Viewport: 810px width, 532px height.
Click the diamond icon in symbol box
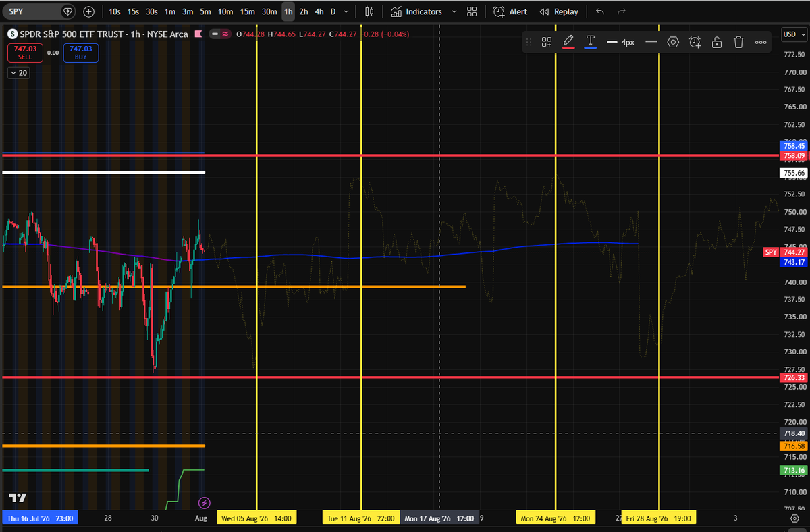(x=67, y=11)
